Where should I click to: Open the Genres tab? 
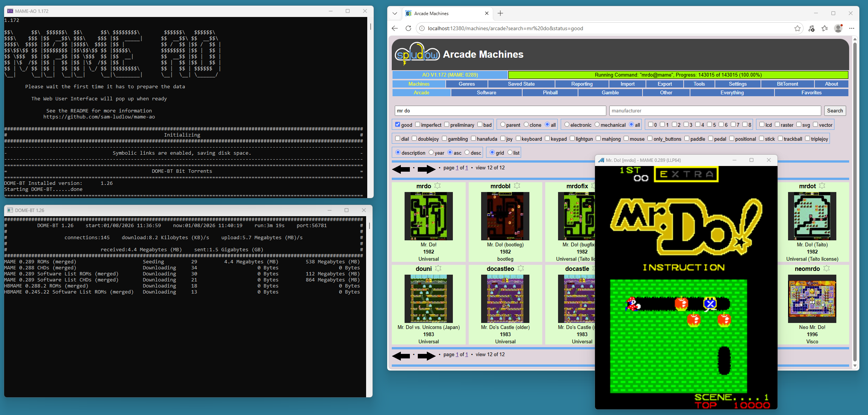coord(467,84)
